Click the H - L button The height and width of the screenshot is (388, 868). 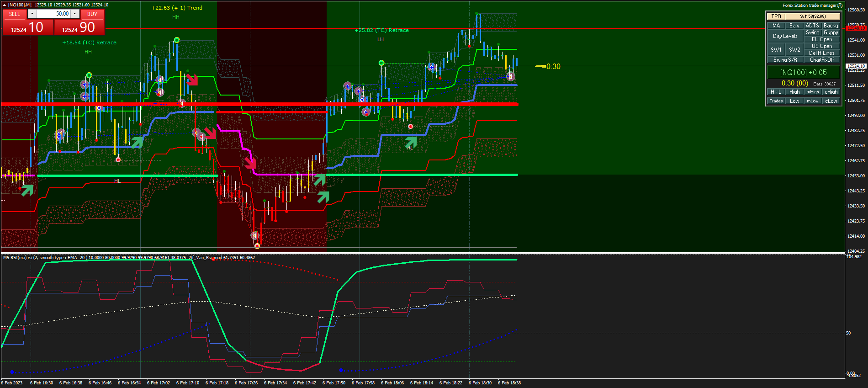coord(776,92)
